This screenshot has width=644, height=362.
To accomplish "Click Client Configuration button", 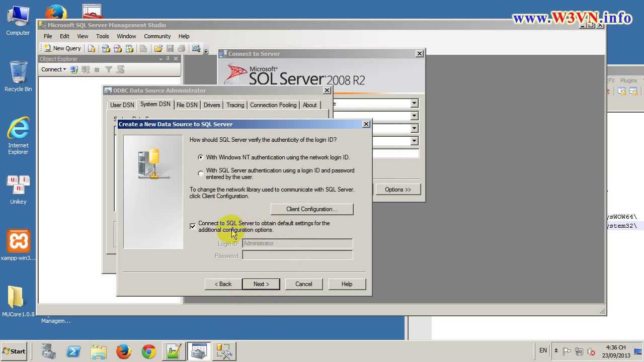I will pyautogui.click(x=312, y=209).
